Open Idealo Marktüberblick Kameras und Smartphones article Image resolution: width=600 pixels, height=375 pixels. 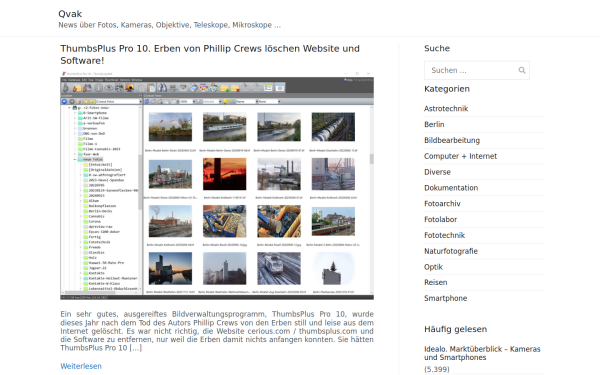482,353
